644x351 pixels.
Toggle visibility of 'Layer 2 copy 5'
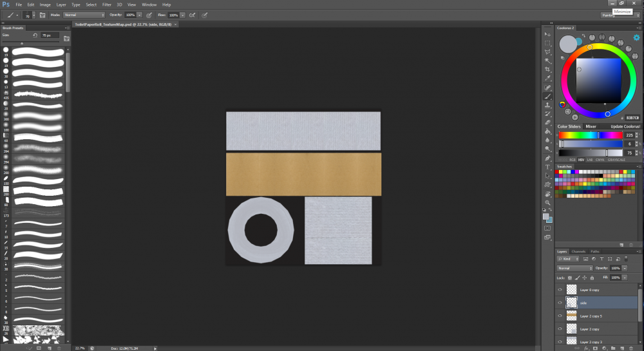(559, 316)
